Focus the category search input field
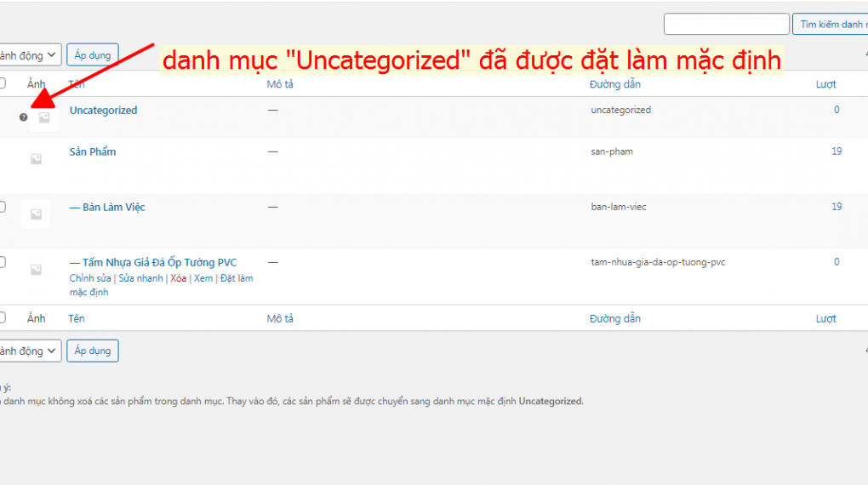 (x=726, y=25)
